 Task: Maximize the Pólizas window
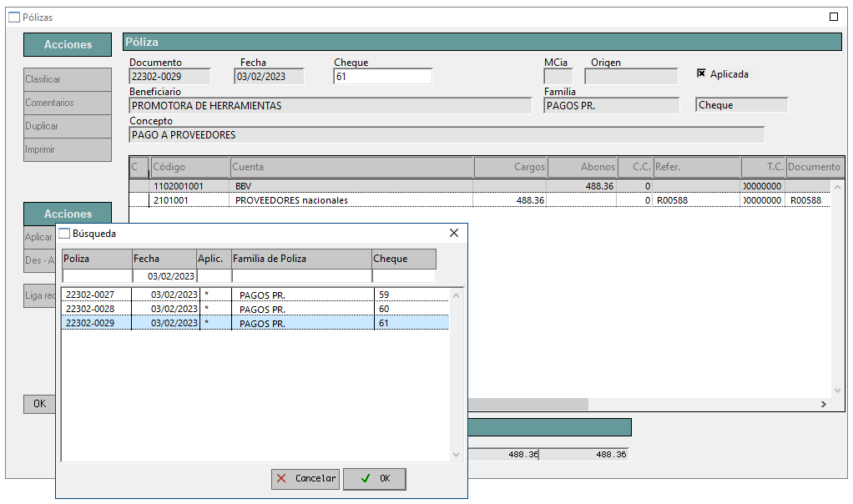click(834, 17)
